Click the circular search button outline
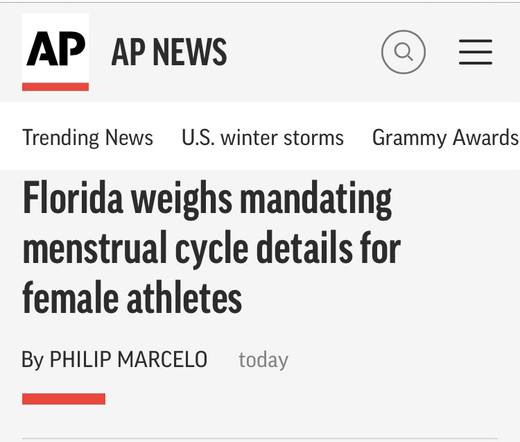The image size is (520, 442). click(x=403, y=52)
